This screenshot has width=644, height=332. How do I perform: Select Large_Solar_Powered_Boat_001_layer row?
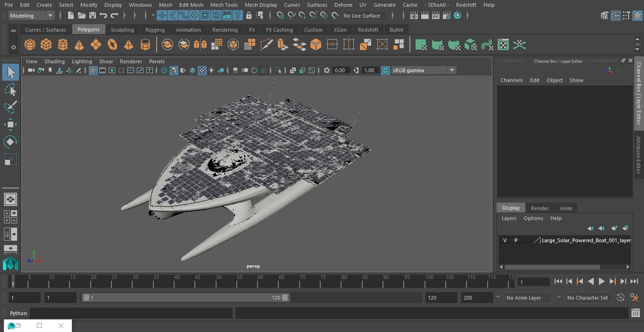(565, 240)
